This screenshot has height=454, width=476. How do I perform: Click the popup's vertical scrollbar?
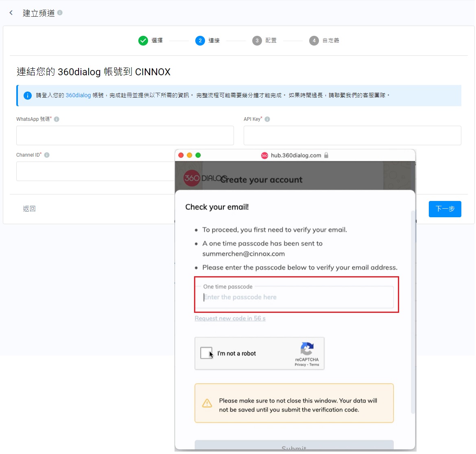pos(413,312)
